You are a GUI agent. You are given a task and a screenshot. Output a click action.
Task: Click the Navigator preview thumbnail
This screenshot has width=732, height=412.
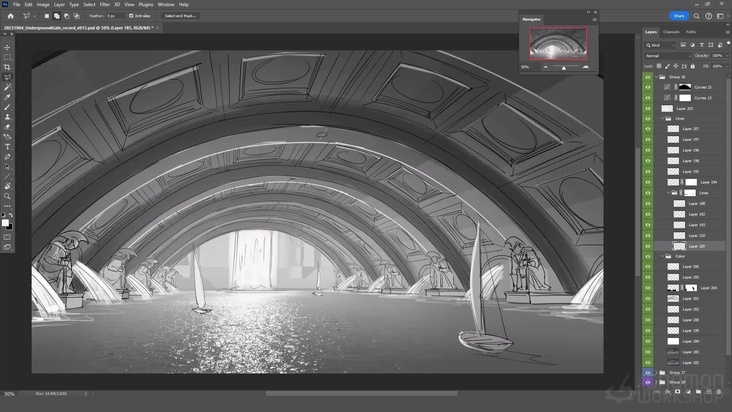[558, 43]
